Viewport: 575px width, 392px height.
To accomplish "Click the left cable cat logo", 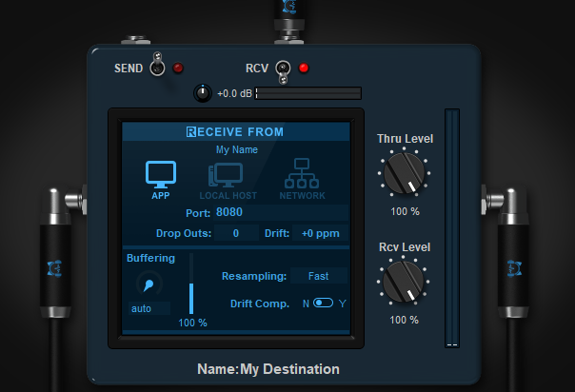I will click(54, 268).
